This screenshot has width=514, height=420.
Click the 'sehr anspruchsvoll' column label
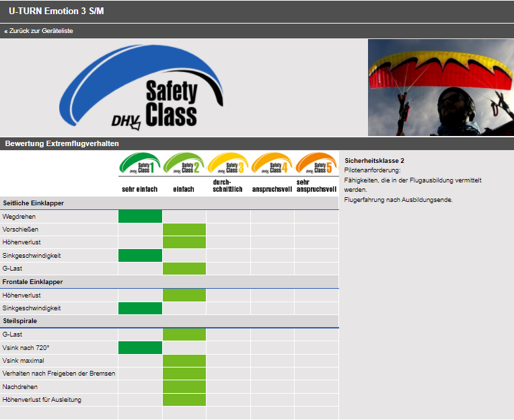click(316, 186)
